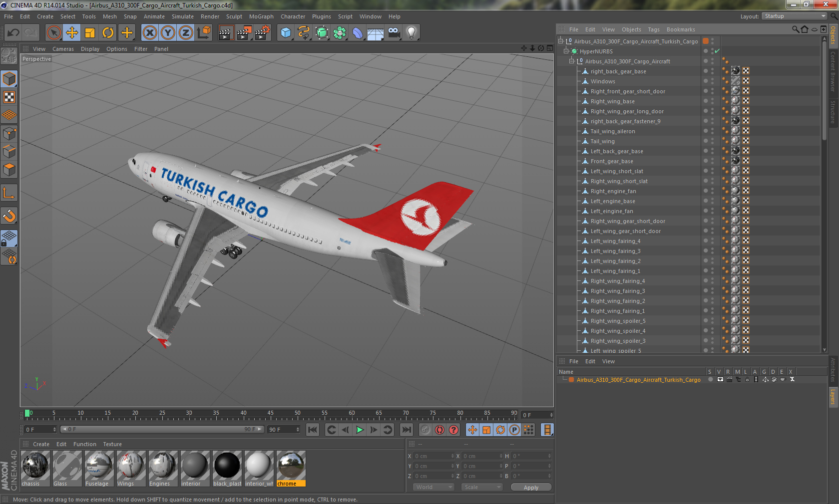Collapse the Airbus_A310_300F_Cargo_Aircraft node

click(x=572, y=61)
